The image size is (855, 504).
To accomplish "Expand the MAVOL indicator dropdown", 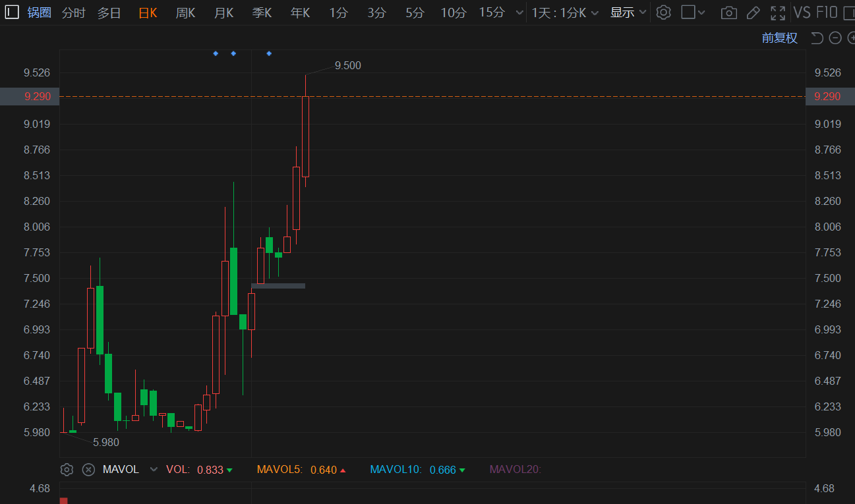I will 154,470.
